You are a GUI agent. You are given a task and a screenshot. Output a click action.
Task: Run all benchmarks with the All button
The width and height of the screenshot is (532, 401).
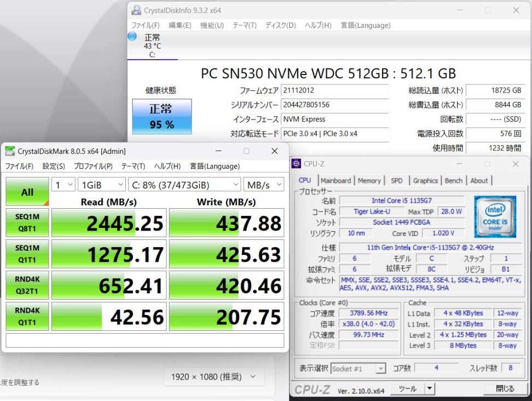27,192
